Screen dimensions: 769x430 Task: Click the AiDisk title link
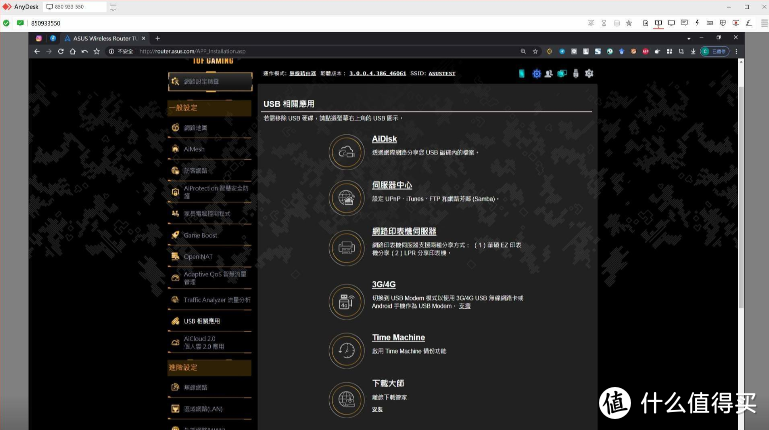(384, 139)
